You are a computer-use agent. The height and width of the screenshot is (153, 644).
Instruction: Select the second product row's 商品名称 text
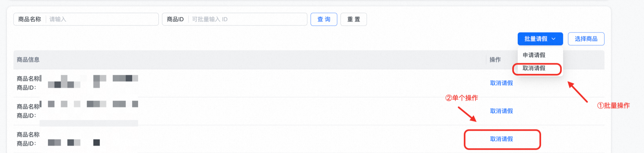click(x=28, y=106)
